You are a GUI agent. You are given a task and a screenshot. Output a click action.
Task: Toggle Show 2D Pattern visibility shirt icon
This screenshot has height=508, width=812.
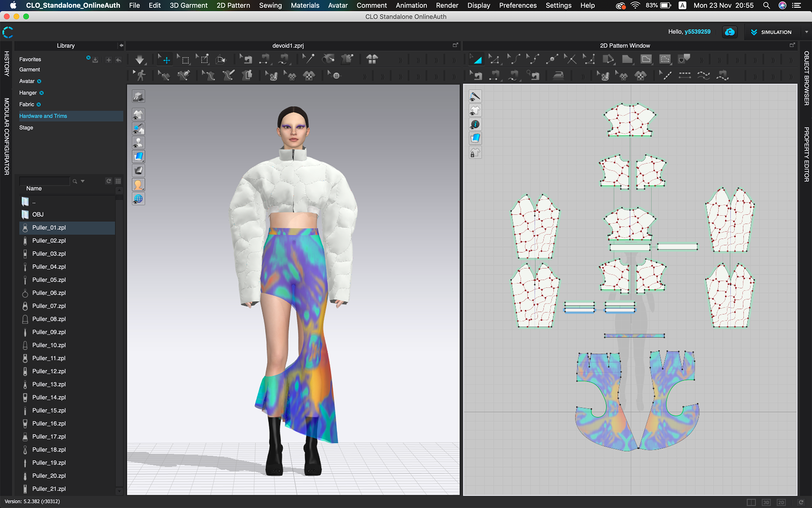[x=475, y=110]
